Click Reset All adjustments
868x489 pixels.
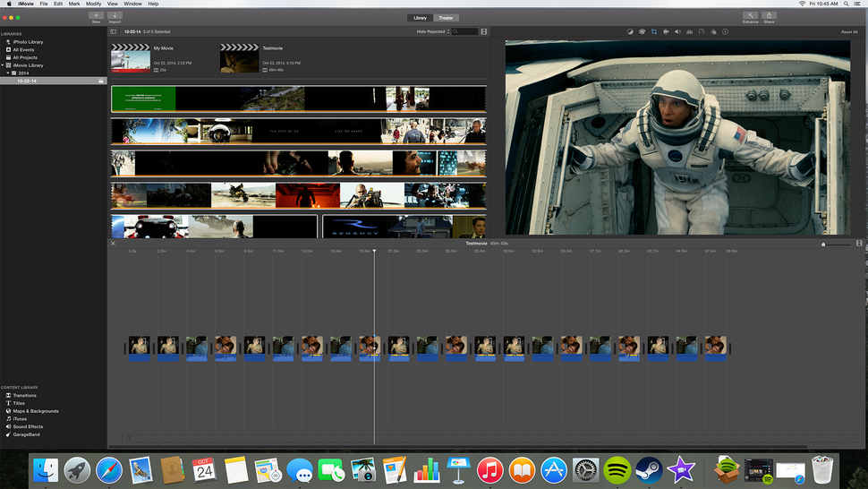click(x=849, y=31)
